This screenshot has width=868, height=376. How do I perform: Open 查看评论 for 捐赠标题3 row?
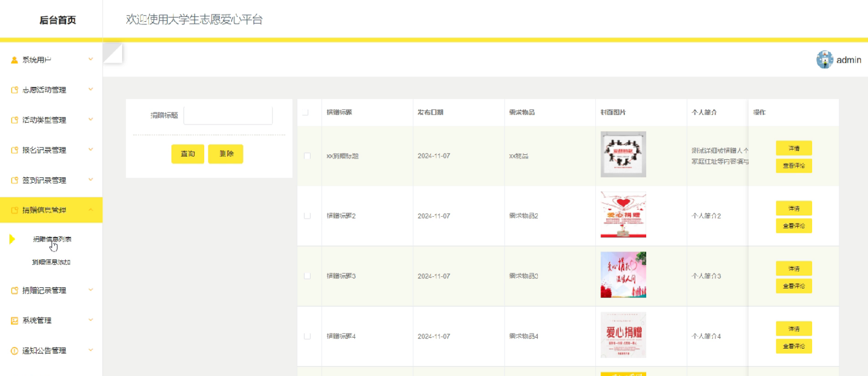coord(794,286)
